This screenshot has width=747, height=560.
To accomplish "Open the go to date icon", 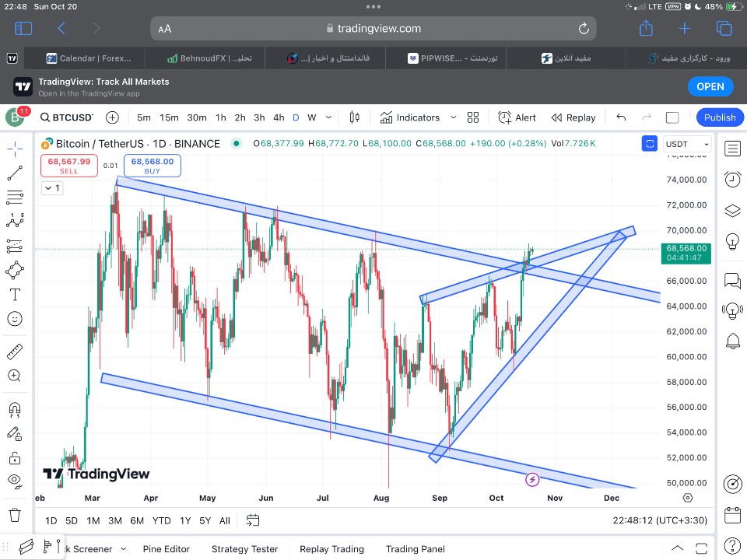I will (x=252, y=520).
